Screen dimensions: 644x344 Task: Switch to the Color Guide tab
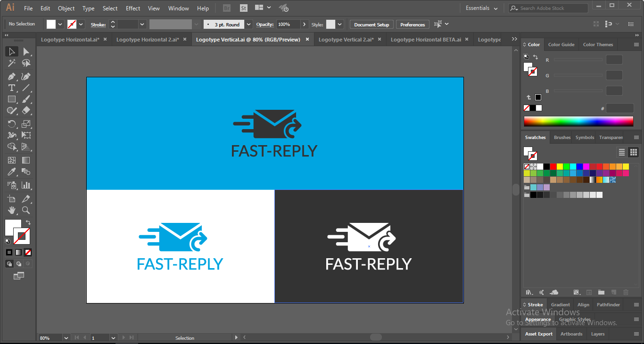[x=561, y=45]
